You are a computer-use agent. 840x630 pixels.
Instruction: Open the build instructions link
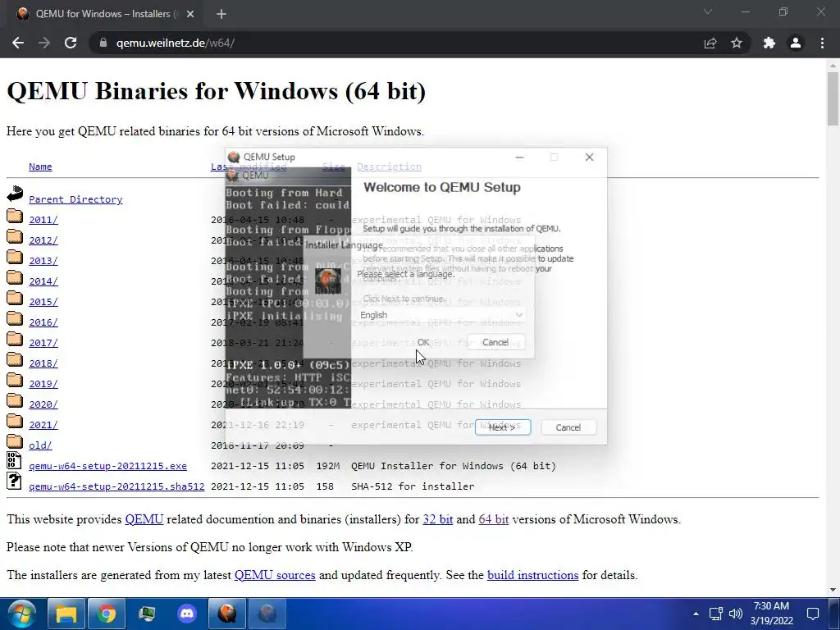click(532, 575)
